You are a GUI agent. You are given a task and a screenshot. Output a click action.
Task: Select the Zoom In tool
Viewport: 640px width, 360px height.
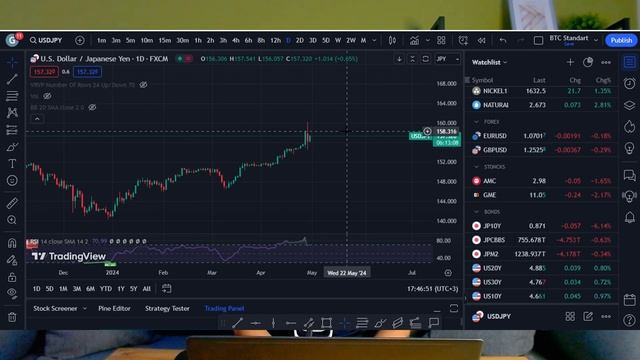pyautogui.click(x=12, y=220)
